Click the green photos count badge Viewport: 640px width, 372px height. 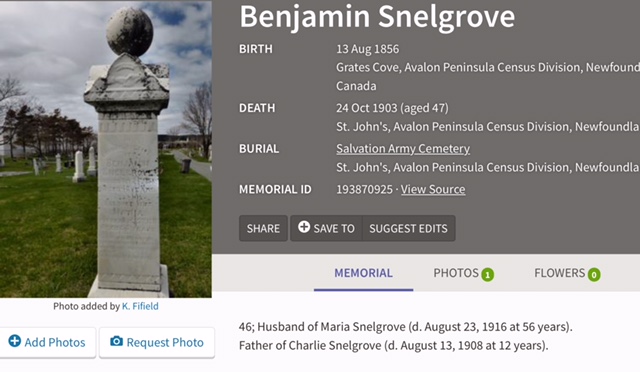[x=487, y=274]
